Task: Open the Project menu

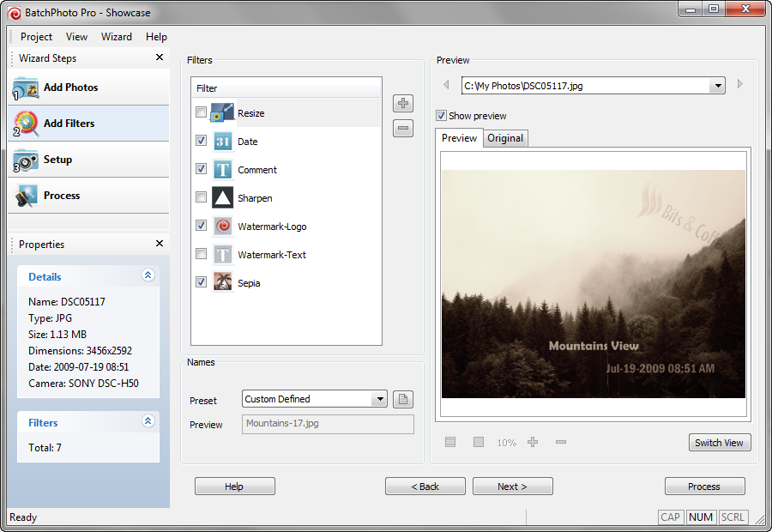Action: click(x=36, y=37)
